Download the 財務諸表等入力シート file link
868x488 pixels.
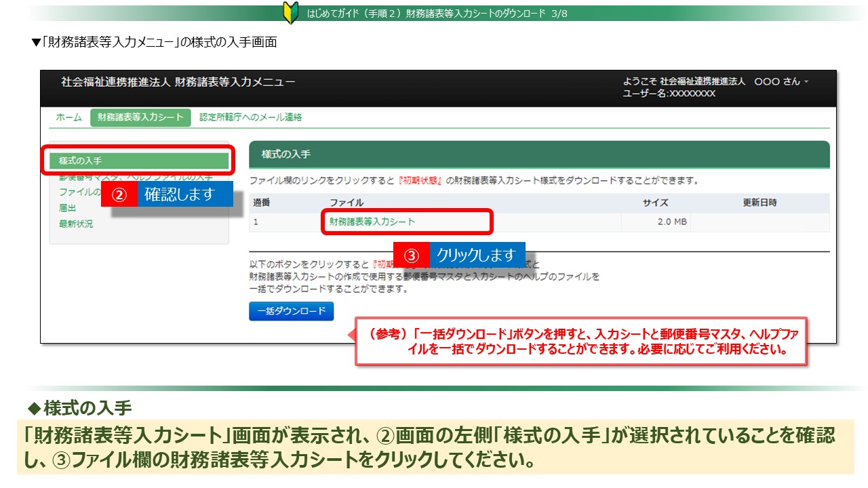click(372, 222)
